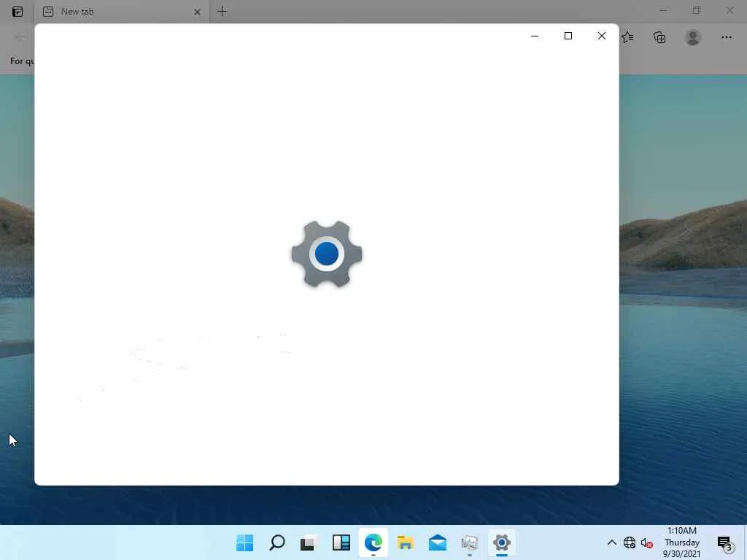Open the notification center icon
The width and height of the screenshot is (747, 560).
click(x=726, y=542)
